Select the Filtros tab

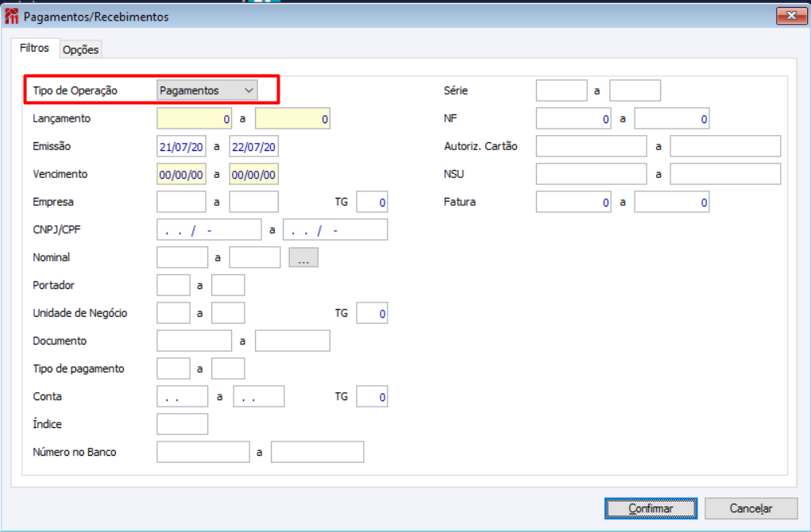click(x=35, y=48)
